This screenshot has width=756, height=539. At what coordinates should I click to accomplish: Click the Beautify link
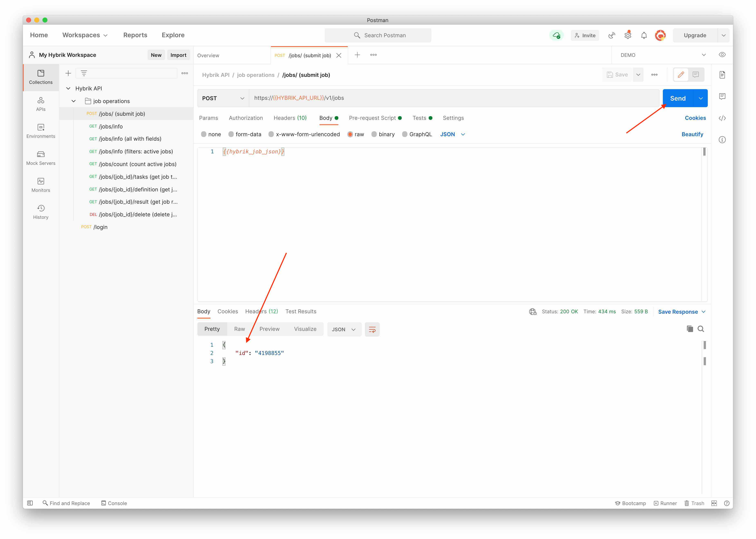(692, 134)
